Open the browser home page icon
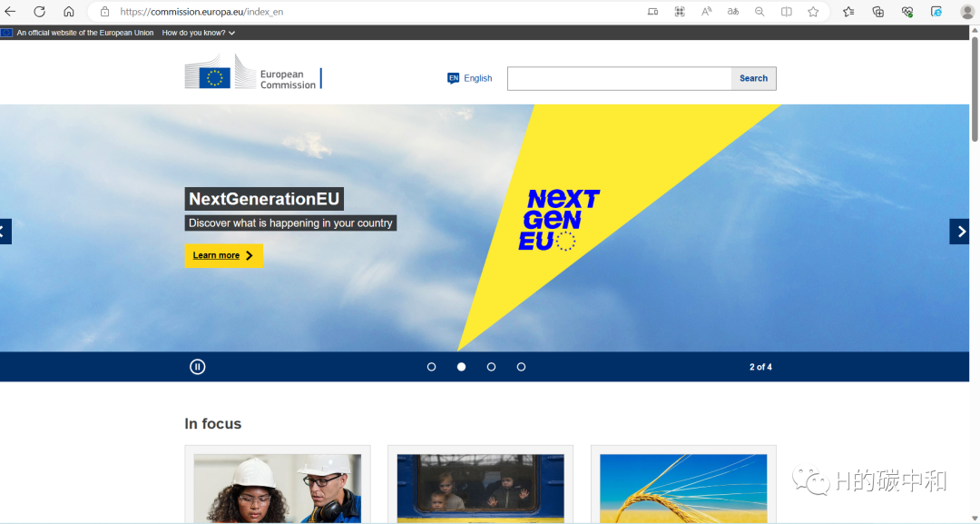980x524 pixels. pos(69,11)
